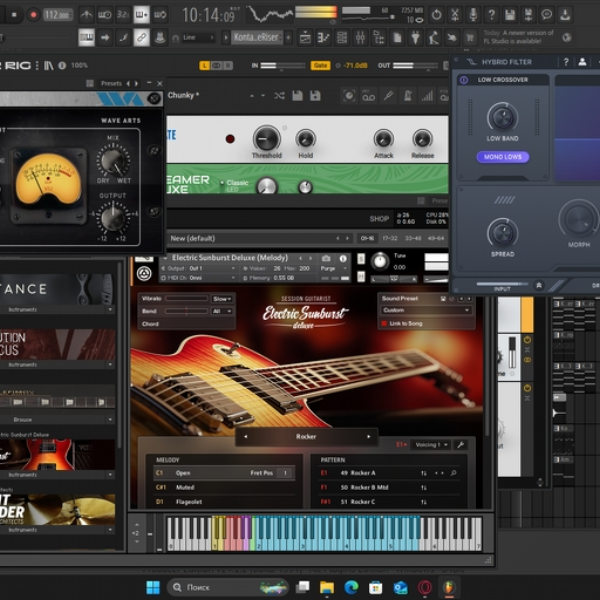Select the 51 Rocker C pattern
600x600 pixels.
389,502
